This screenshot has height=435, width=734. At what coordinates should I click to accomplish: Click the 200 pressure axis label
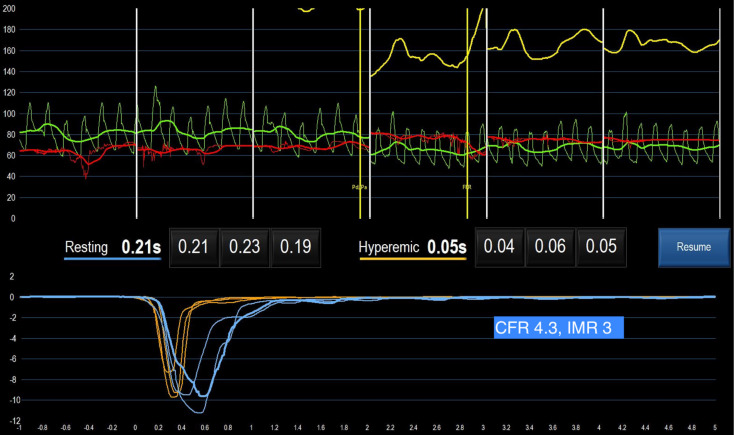coord(8,8)
